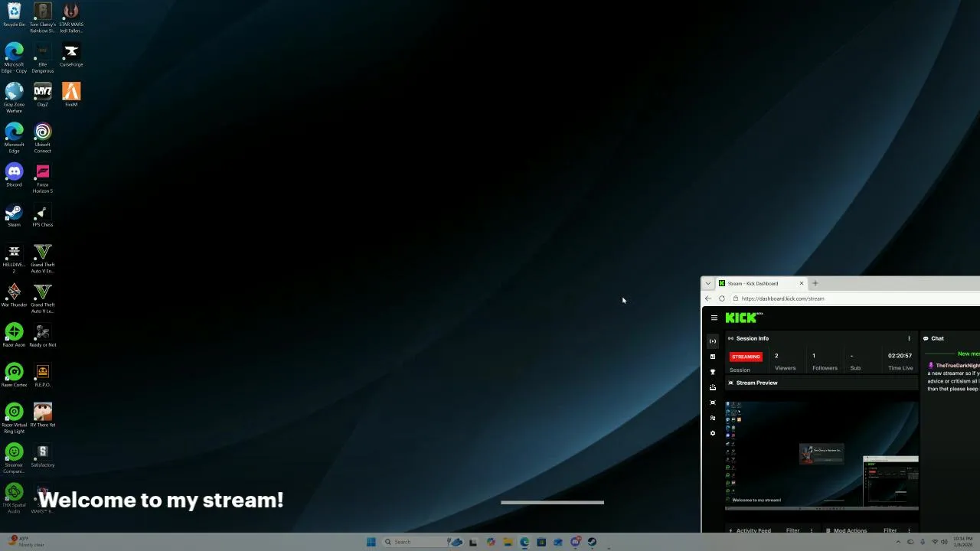Image resolution: width=980 pixels, height=551 pixels.
Task: Click the Viewers count label
Action: [785, 368]
